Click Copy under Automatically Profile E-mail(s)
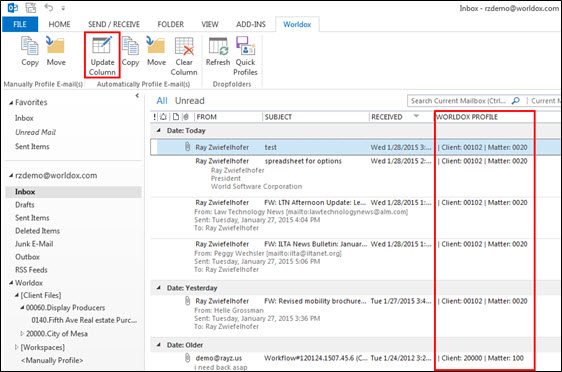Screen dimensions: 562x372 [x=130, y=52]
